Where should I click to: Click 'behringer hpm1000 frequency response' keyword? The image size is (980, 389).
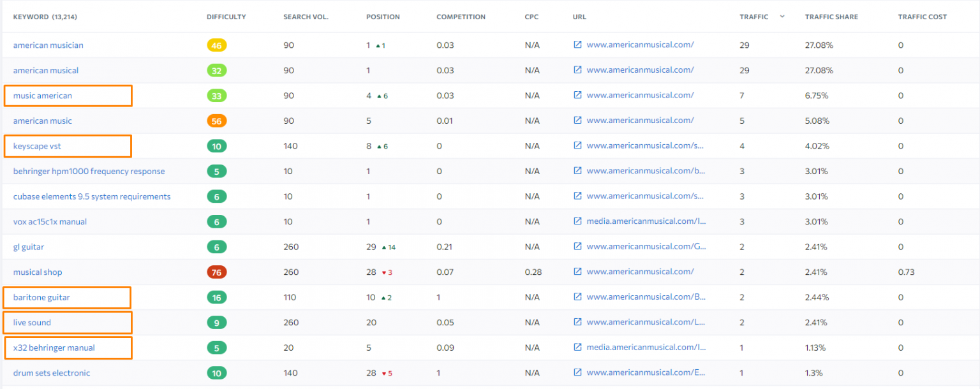coord(89,171)
